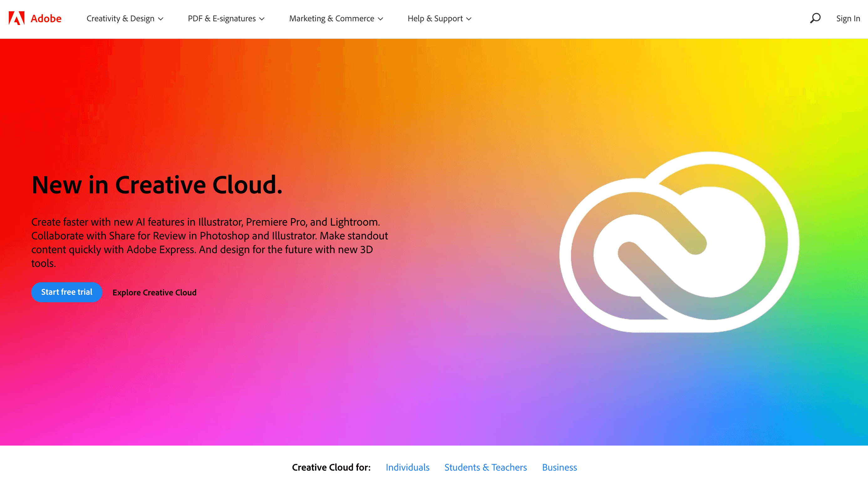Open the search magnifier icon
Viewport: 868px width, 480px height.
point(815,18)
